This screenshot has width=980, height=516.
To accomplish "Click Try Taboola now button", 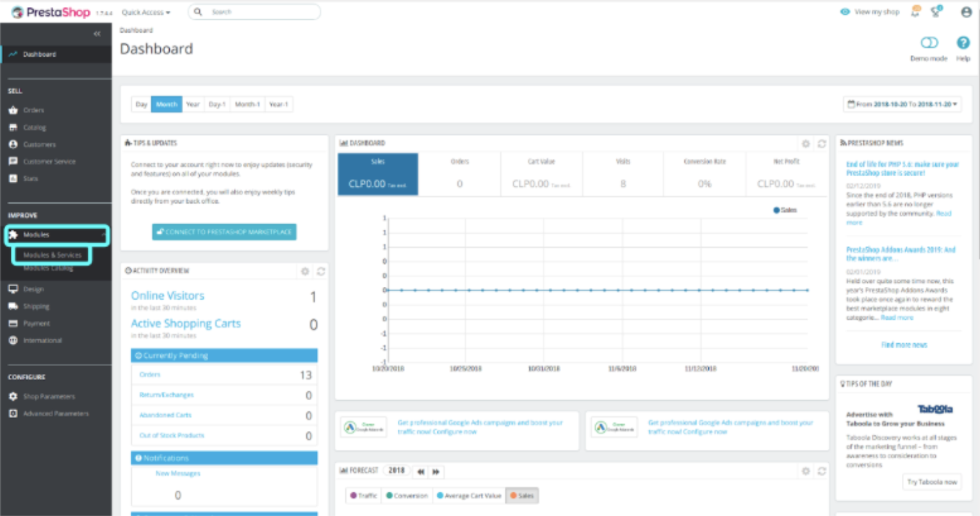I will pos(932,482).
